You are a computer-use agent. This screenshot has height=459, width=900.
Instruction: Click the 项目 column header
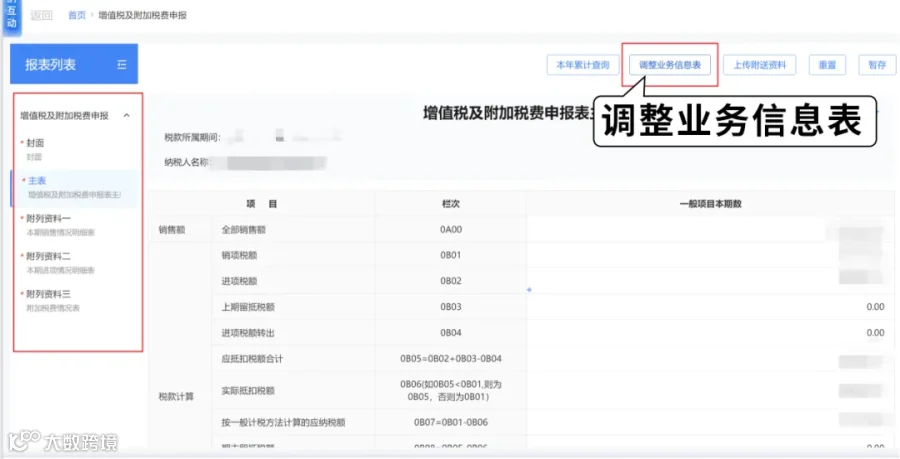pos(262,204)
